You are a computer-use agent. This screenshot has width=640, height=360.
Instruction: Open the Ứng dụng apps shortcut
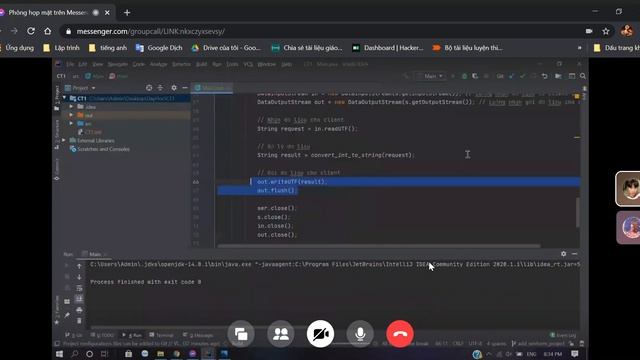click(x=16, y=48)
